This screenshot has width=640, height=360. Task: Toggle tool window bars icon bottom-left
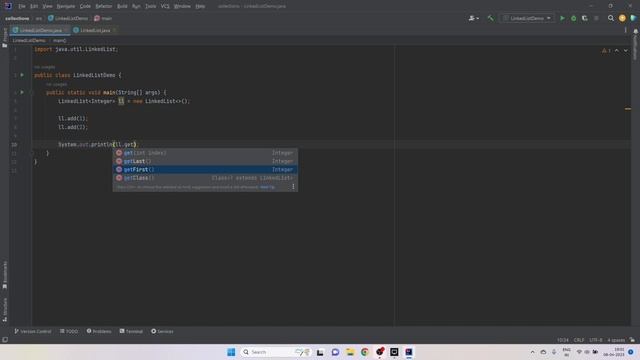(x=5, y=340)
